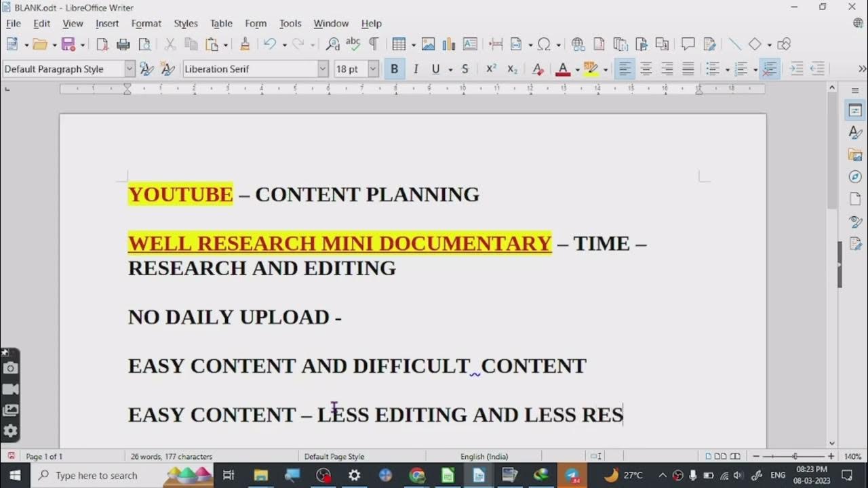The width and height of the screenshot is (868, 488).
Task: Open the Format menu
Action: (146, 23)
